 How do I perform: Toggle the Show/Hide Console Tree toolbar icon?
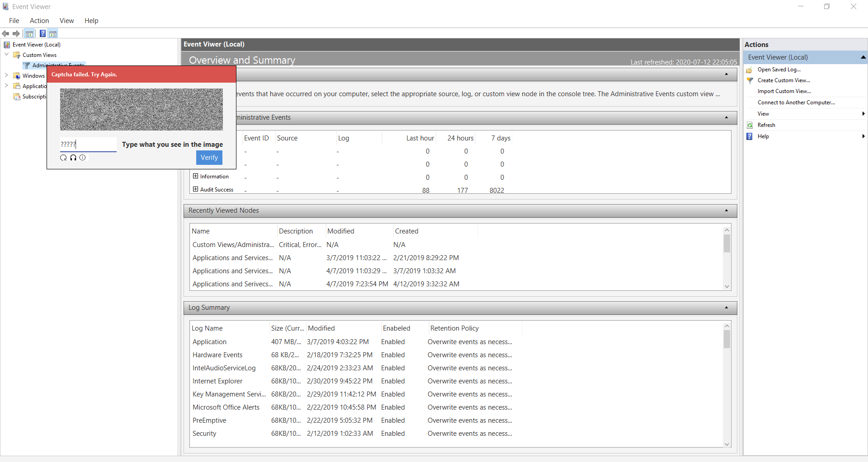pyautogui.click(x=29, y=33)
